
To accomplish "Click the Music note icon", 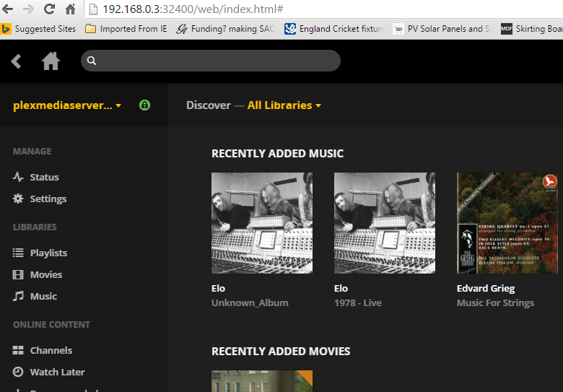I will [18, 296].
